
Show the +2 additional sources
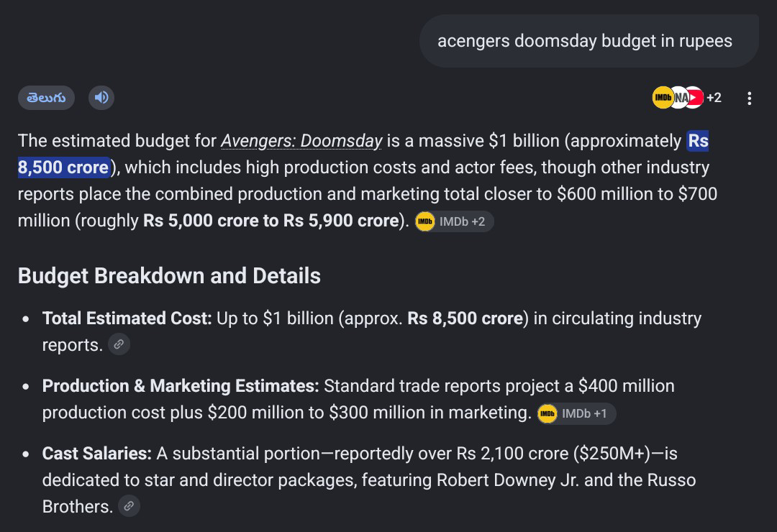point(714,98)
